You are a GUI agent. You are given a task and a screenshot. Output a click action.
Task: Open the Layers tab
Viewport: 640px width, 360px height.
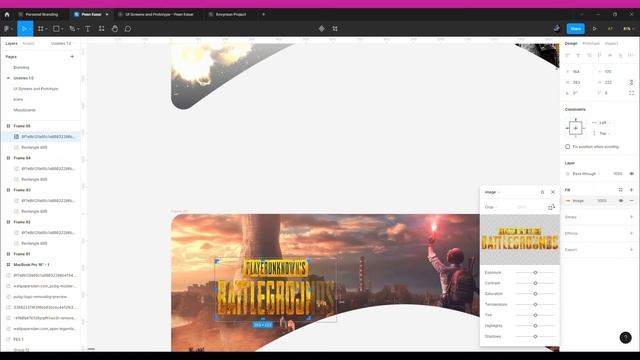(11, 43)
